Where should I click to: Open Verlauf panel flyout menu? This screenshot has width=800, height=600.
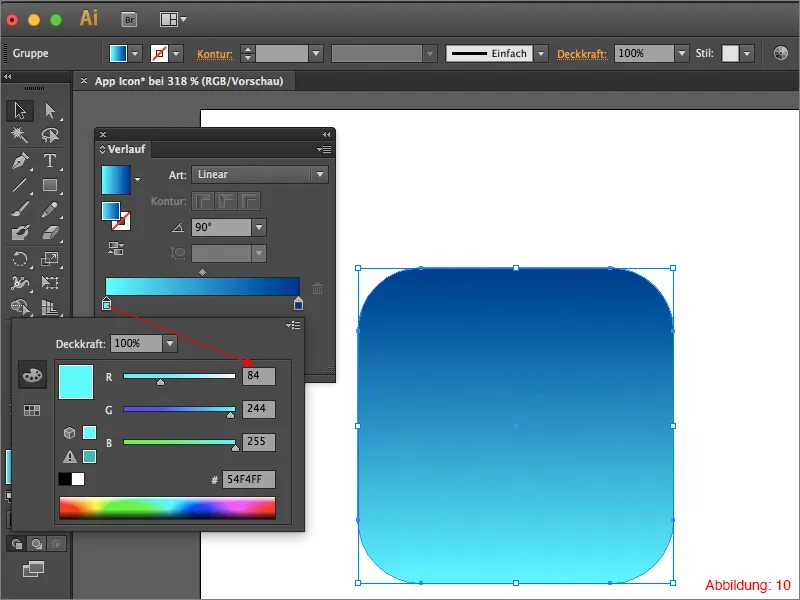pyautogui.click(x=323, y=149)
